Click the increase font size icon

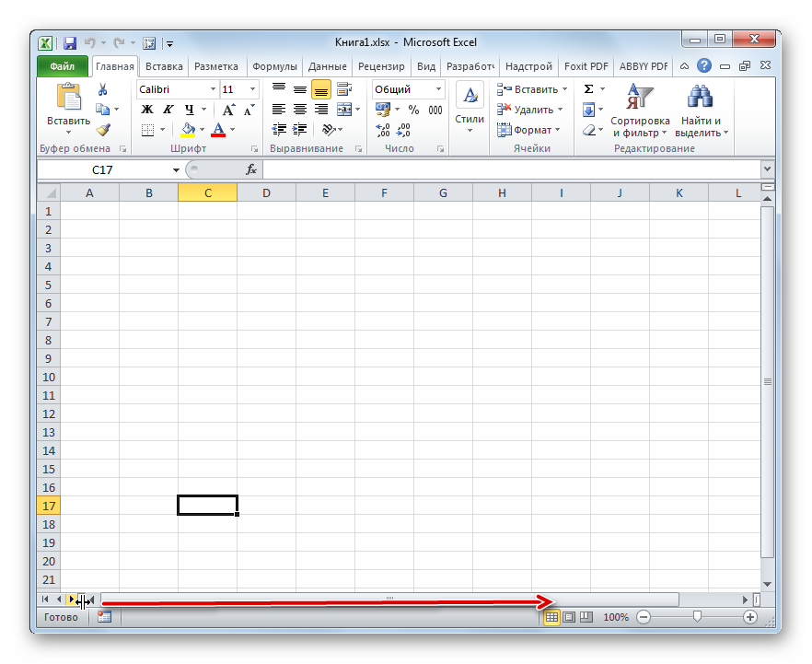[x=228, y=110]
